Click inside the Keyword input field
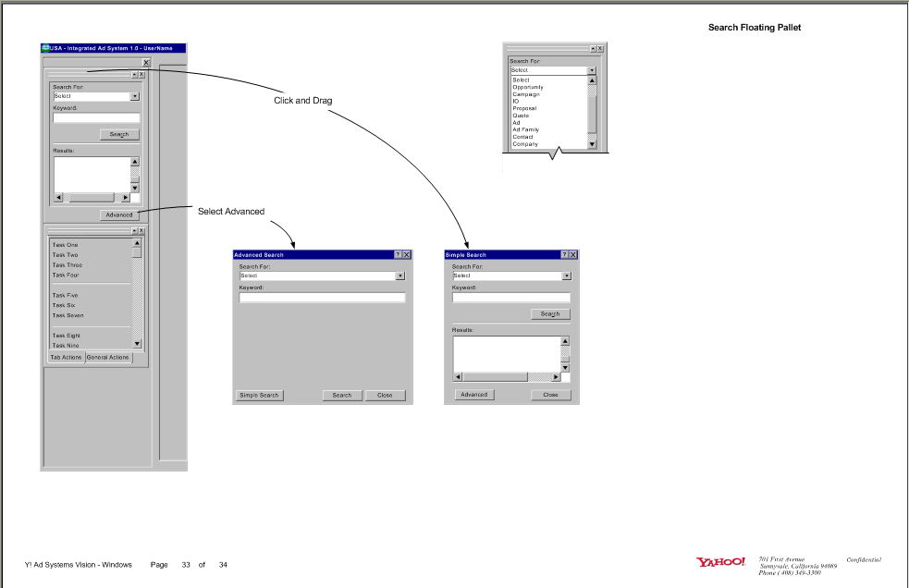 pyautogui.click(x=97, y=118)
